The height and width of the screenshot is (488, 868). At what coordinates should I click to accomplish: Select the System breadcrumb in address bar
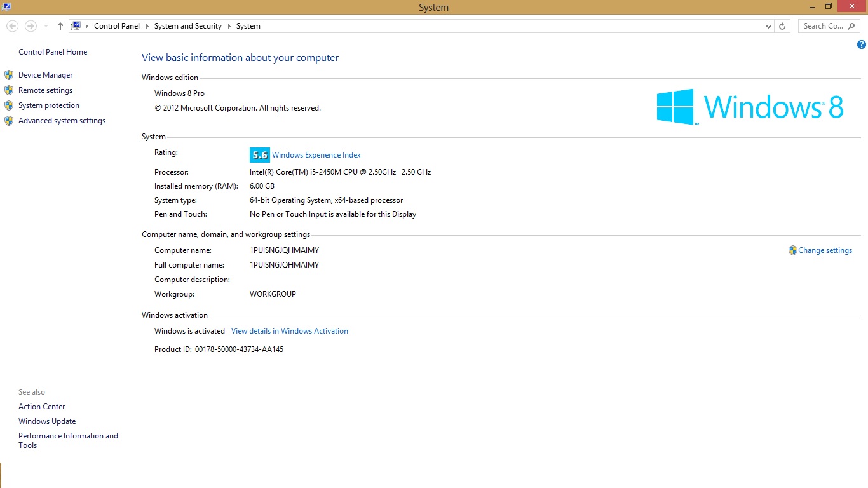248,26
